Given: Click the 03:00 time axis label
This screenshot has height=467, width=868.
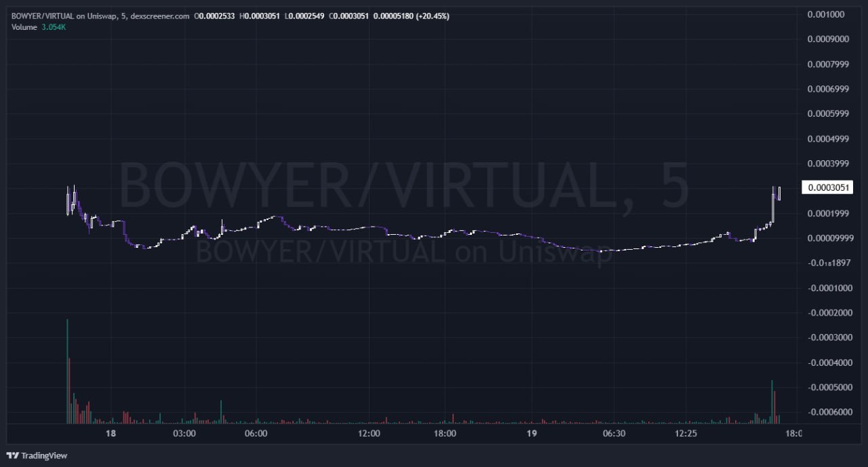Looking at the screenshot, I should point(185,433).
